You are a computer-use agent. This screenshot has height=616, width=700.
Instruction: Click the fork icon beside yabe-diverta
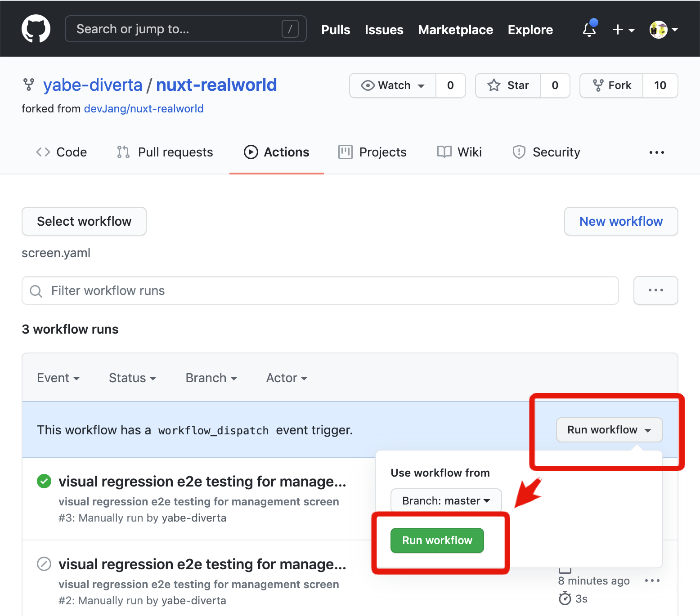[x=29, y=85]
